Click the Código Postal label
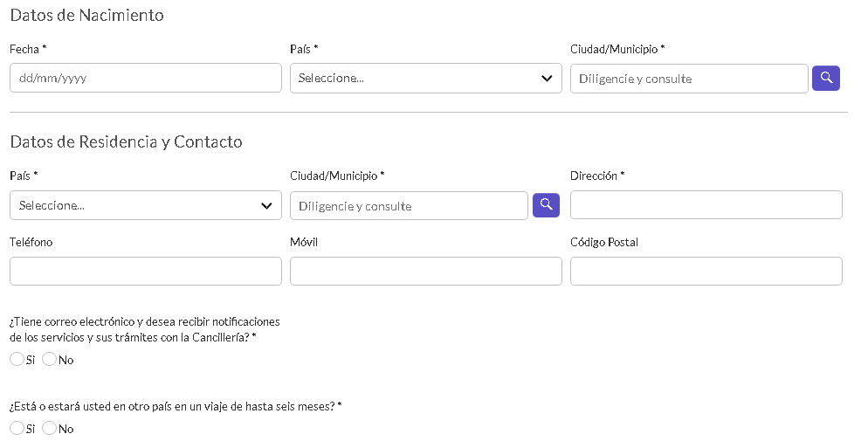The width and height of the screenshot is (868, 441). 604,243
